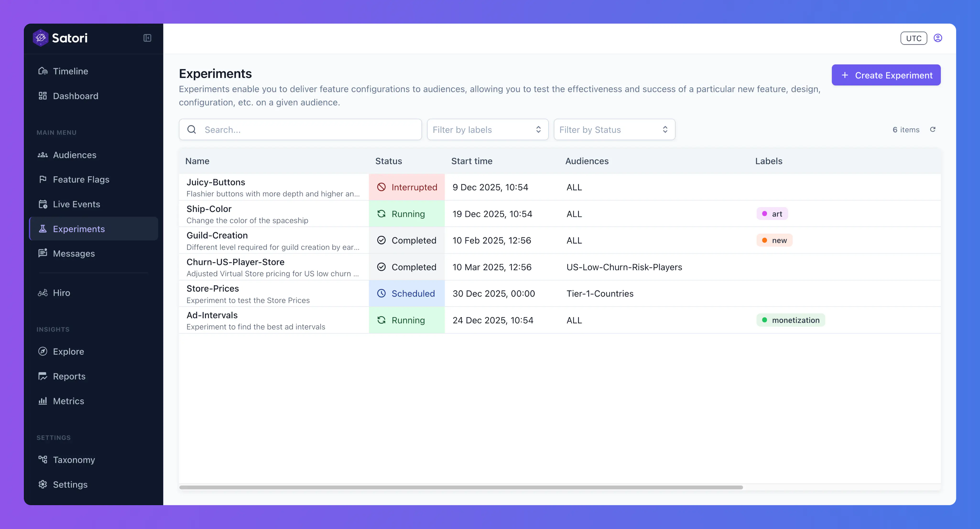Screen dimensions: 980x529
Task: Open the Live Events section
Action: coord(76,204)
